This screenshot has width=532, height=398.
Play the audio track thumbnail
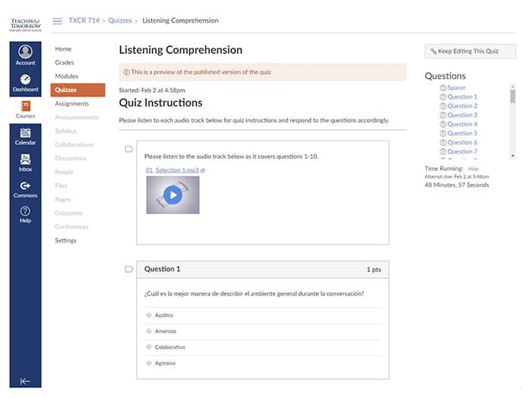click(x=173, y=195)
